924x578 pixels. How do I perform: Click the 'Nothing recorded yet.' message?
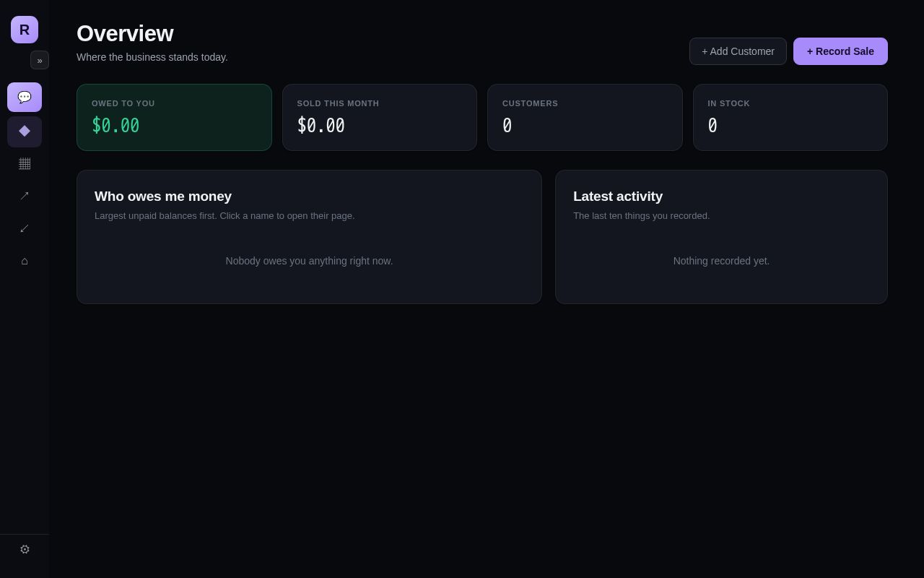(x=721, y=261)
